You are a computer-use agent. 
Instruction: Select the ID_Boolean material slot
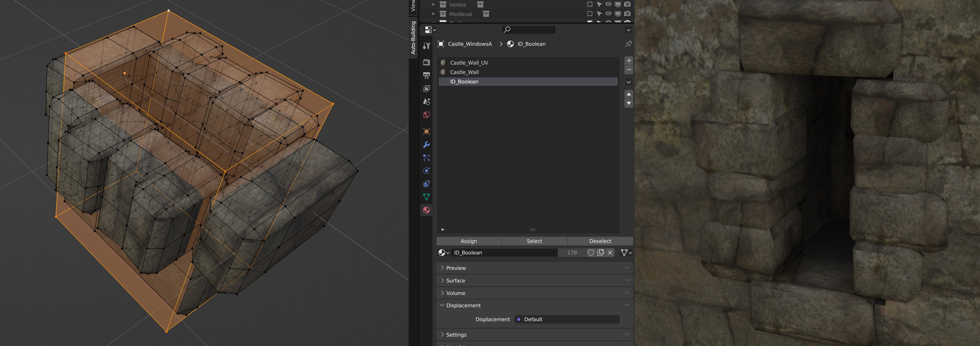(x=528, y=81)
